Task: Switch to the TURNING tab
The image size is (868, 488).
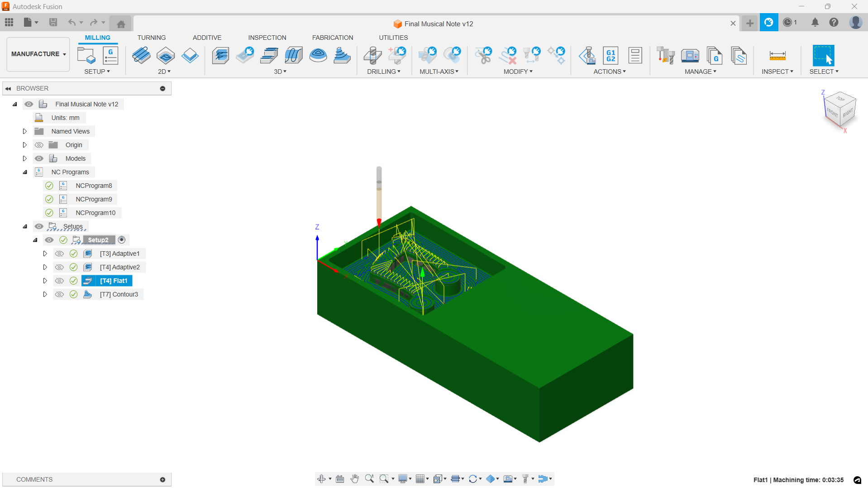Action: coord(152,38)
